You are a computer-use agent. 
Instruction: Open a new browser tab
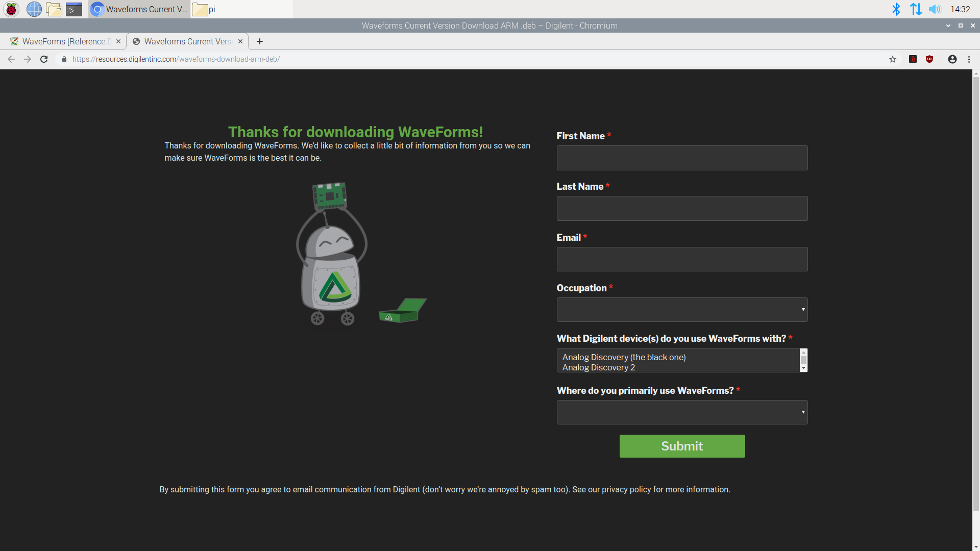260,41
